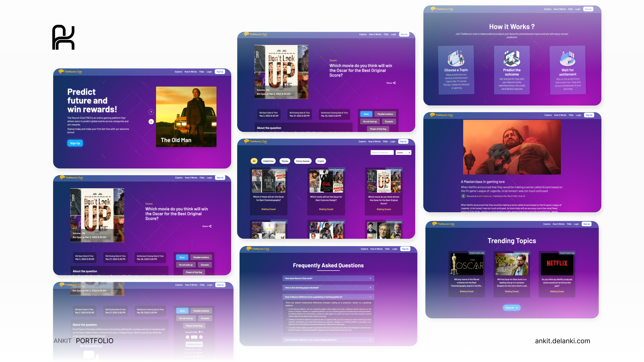Screen dimensions: 644x362
Task: Open Explore in the FAQ page navigation
Action: click(364, 249)
